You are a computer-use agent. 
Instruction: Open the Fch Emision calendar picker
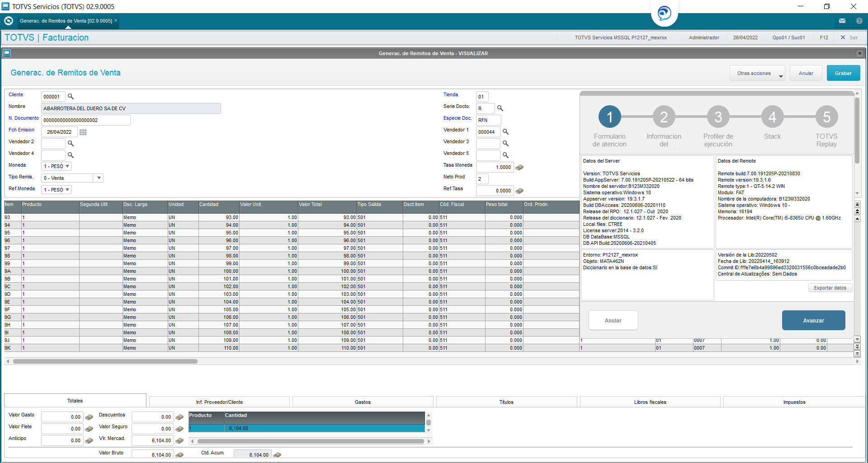tap(83, 132)
